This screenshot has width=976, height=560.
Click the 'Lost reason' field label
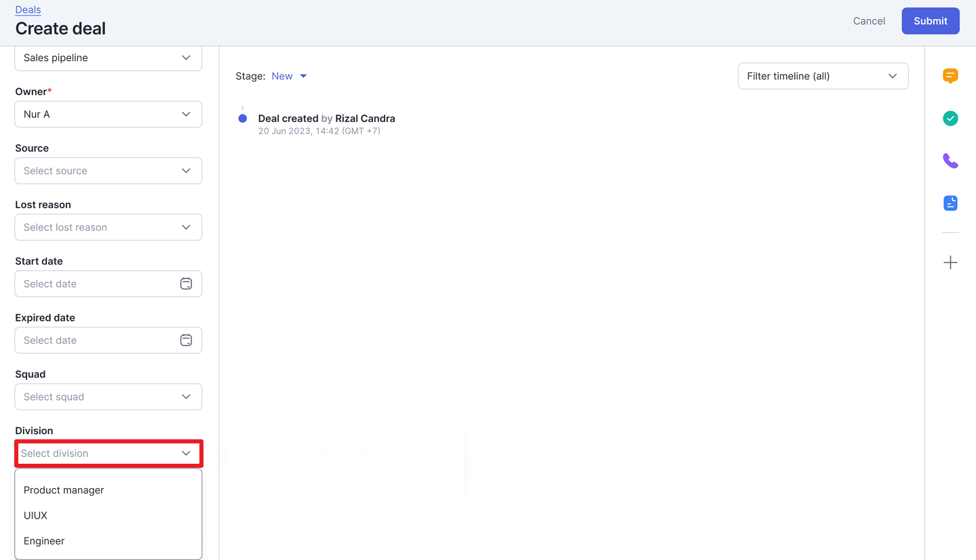pyautogui.click(x=43, y=205)
